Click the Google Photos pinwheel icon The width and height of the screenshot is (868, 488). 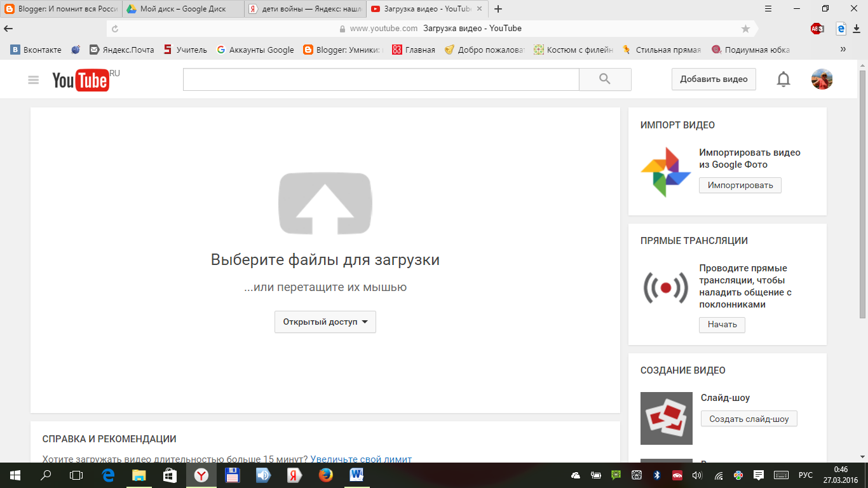click(665, 172)
